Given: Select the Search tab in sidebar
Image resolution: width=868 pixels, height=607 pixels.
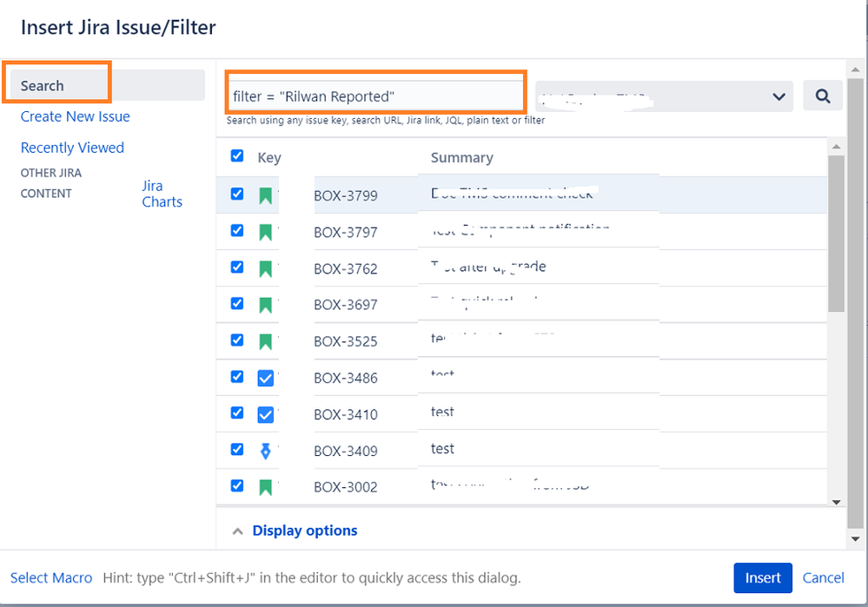Looking at the screenshot, I should tap(108, 85).
